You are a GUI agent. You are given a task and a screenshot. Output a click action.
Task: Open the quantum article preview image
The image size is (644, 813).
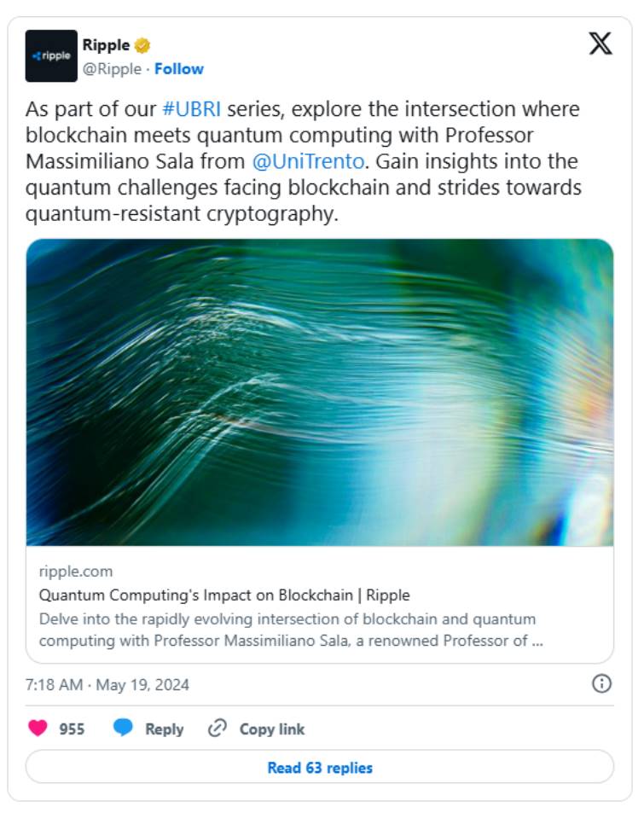[320, 392]
